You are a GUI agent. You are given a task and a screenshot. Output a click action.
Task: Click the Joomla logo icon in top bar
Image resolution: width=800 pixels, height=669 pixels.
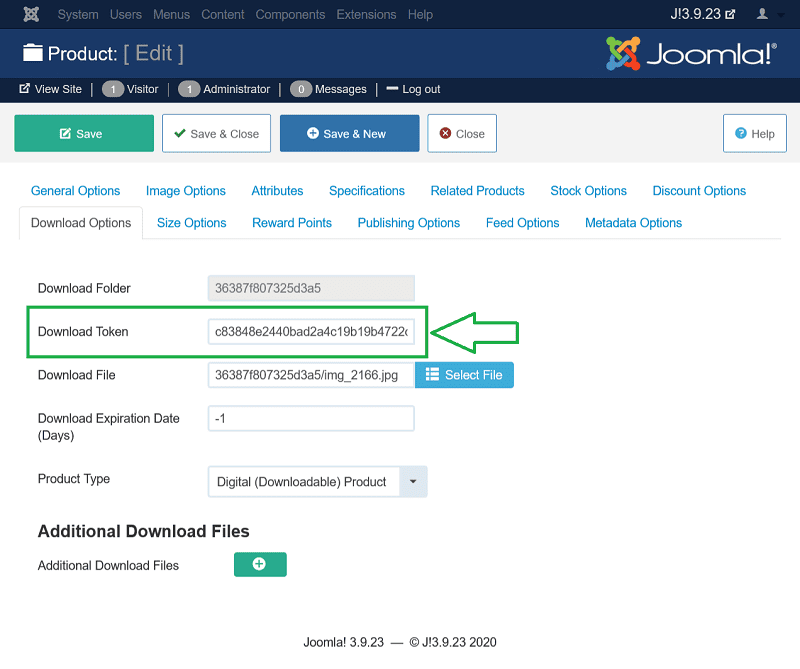coord(30,15)
